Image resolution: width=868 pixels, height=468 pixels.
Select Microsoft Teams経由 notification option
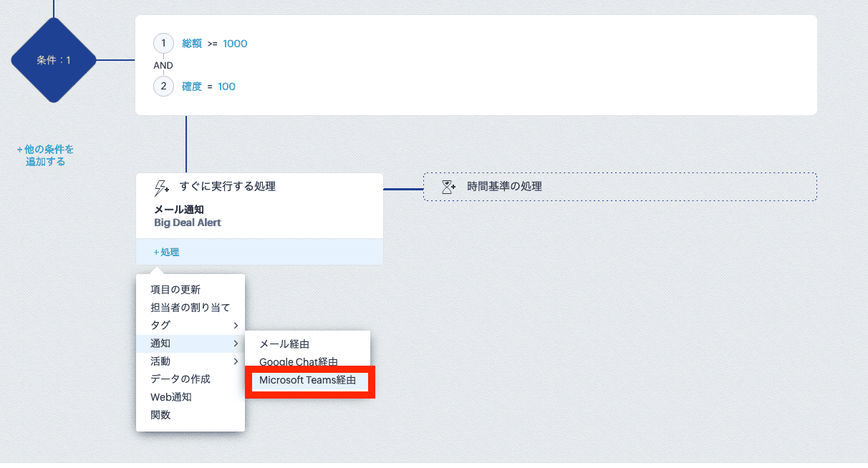307,381
